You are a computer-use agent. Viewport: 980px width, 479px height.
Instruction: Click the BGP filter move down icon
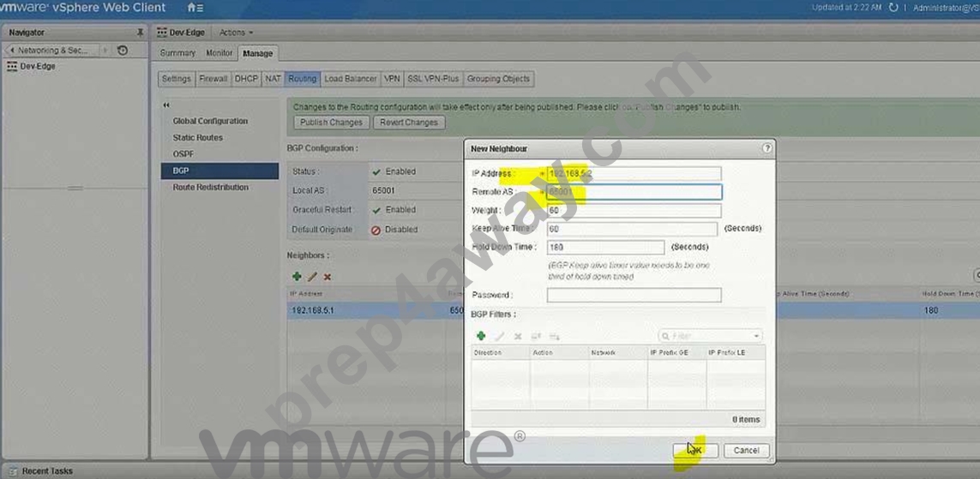coord(554,336)
